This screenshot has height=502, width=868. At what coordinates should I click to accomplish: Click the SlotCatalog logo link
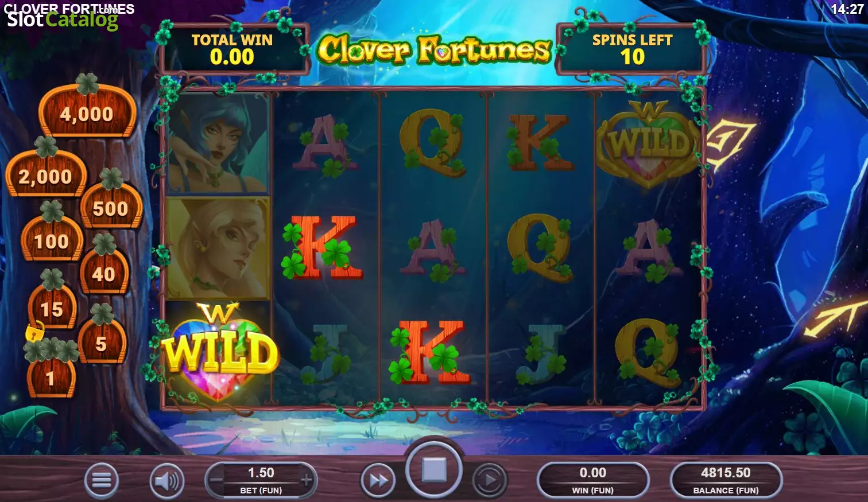(x=62, y=20)
